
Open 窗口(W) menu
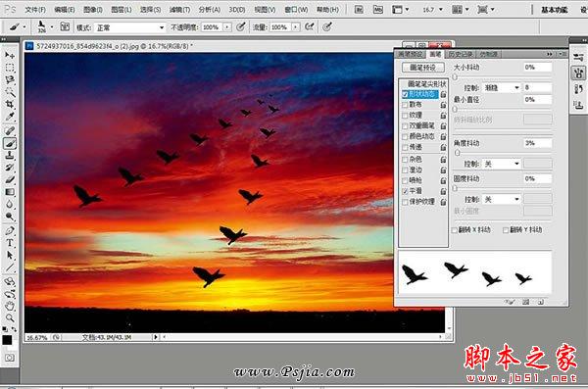coord(296,10)
